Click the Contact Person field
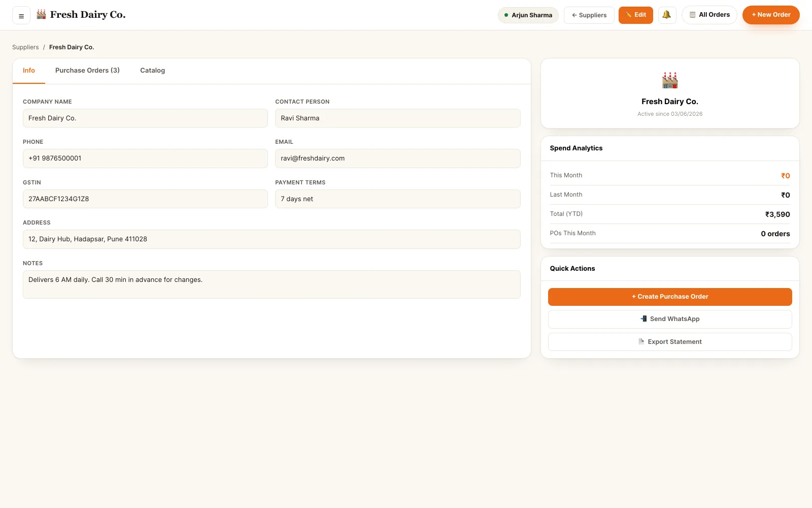The height and width of the screenshot is (508, 812). (x=398, y=118)
